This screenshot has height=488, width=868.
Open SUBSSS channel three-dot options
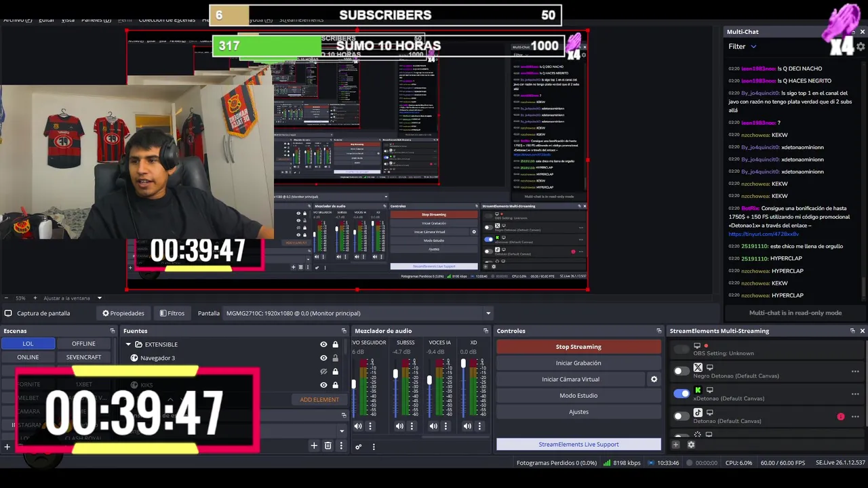pyautogui.click(x=412, y=426)
